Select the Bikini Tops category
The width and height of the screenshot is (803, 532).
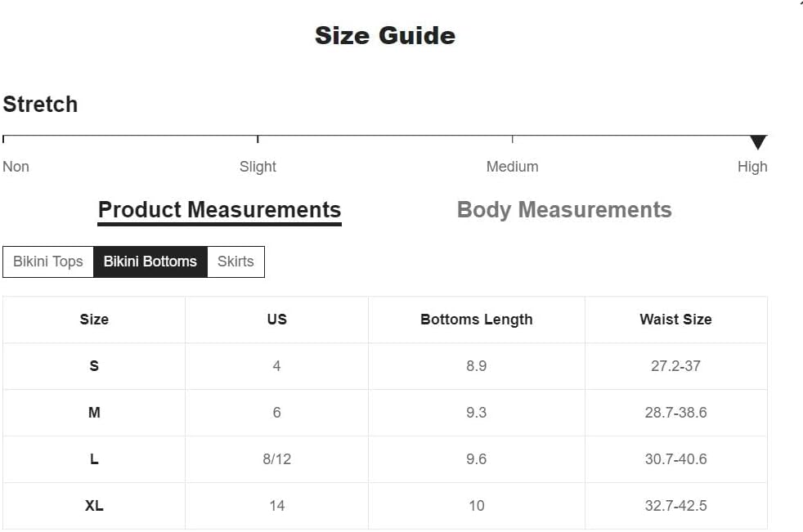pos(48,262)
